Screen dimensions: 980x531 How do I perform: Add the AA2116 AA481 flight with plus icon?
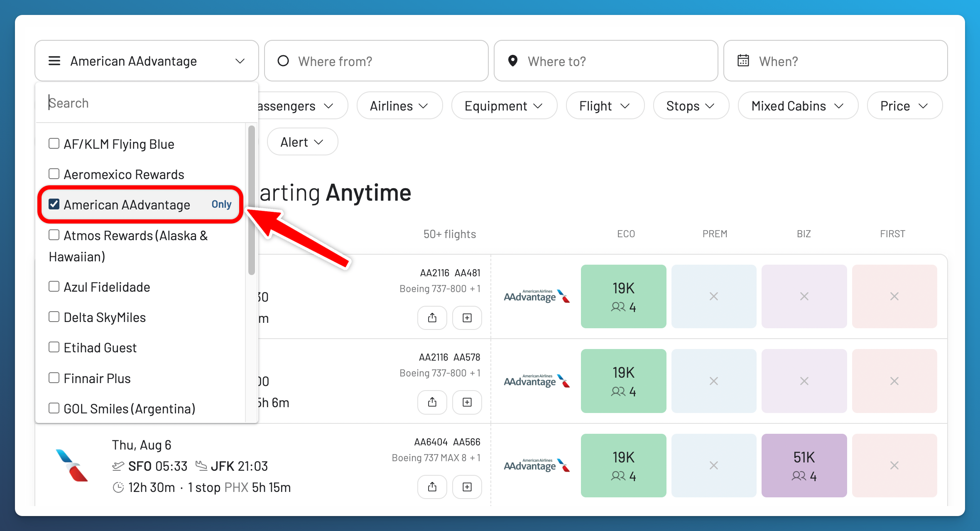pyautogui.click(x=467, y=318)
